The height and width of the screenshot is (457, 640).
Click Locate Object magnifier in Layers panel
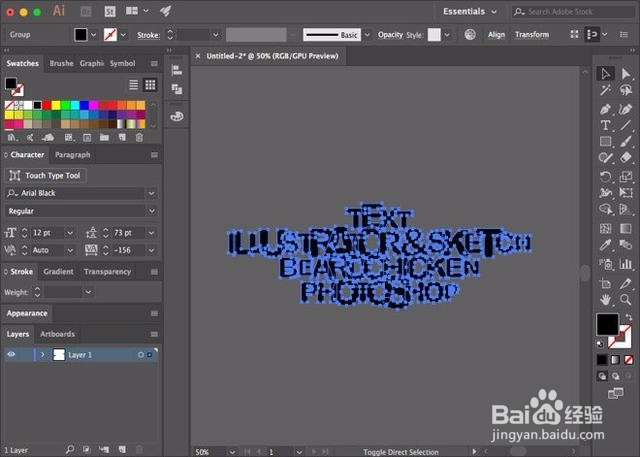point(70,449)
